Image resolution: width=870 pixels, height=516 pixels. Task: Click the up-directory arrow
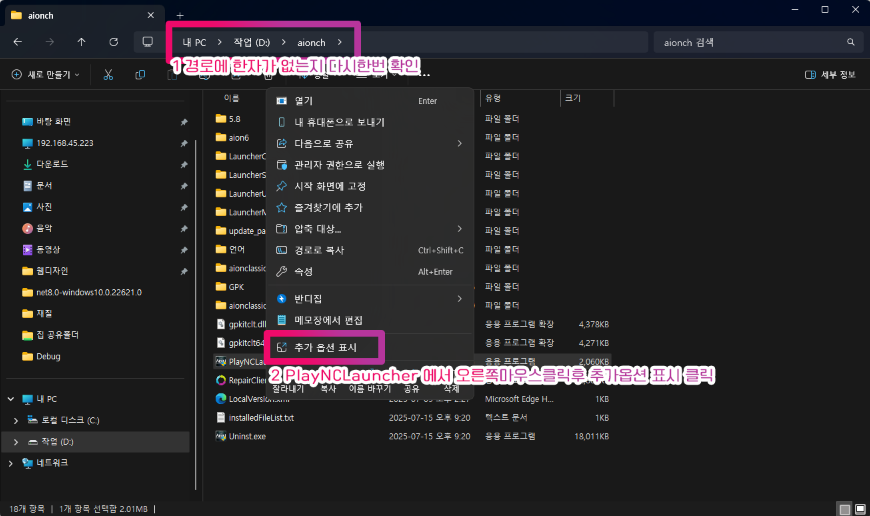(81, 42)
